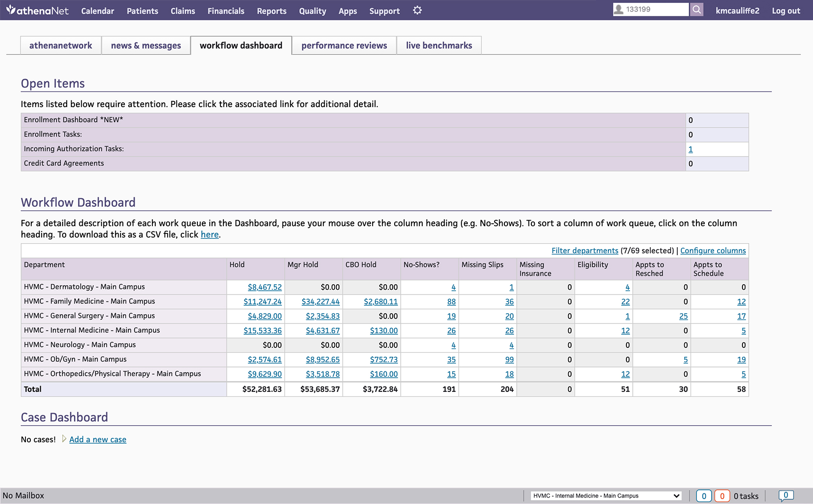This screenshot has height=504, width=813.
Task: Click Log out
Action: pyautogui.click(x=786, y=11)
